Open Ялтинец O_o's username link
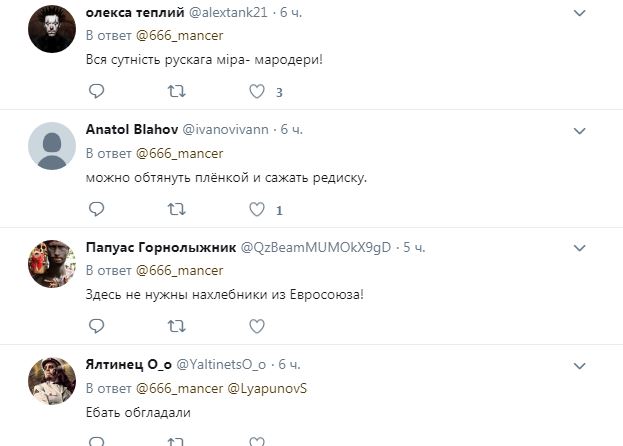The image size is (623, 446). click(129, 364)
